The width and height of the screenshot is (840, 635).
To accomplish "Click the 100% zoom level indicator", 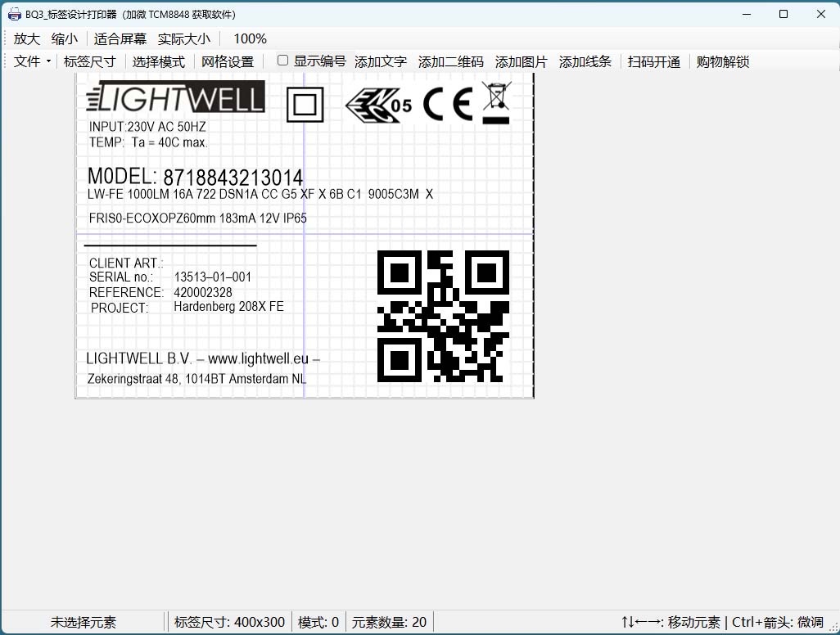I will coord(250,39).
